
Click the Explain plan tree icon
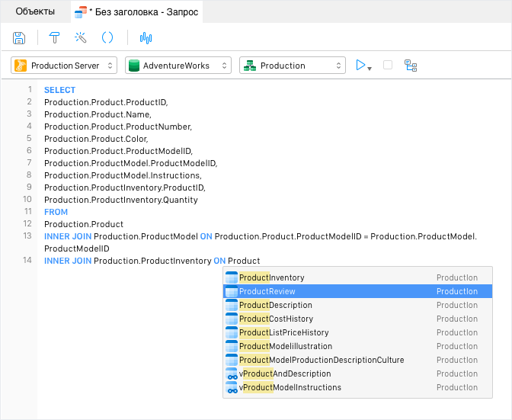coord(411,66)
